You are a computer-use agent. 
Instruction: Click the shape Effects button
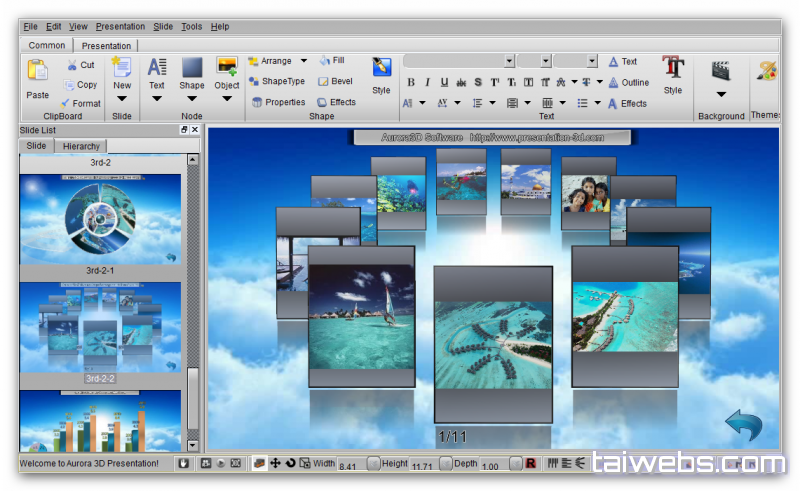pos(336,103)
